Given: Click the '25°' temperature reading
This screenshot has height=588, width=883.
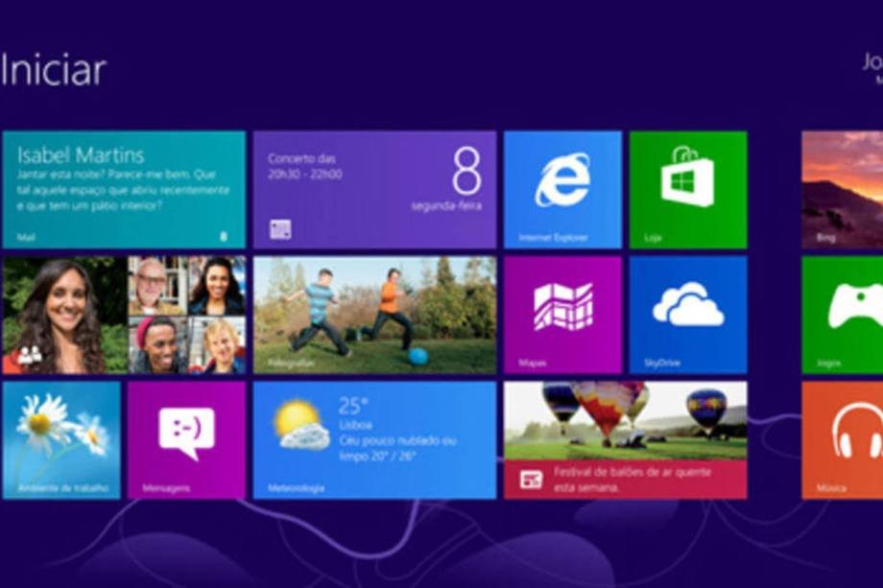Looking at the screenshot, I should pyautogui.click(x=353, y=405).
